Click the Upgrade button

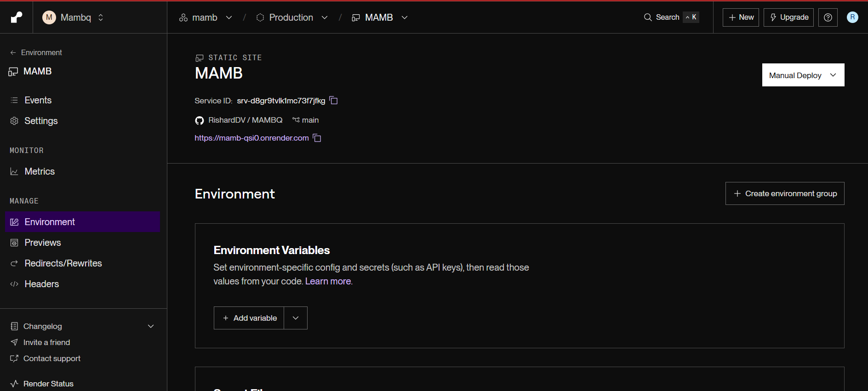[788, 17]
